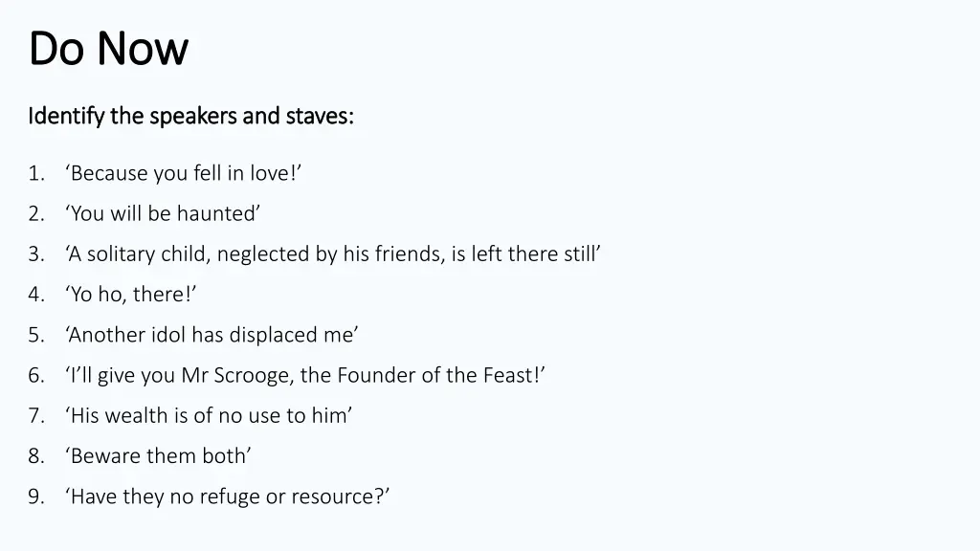Viewport: 980px width, 551px height.
Task: Click list number 5 beside the idol quote
Action: [36, 336]
